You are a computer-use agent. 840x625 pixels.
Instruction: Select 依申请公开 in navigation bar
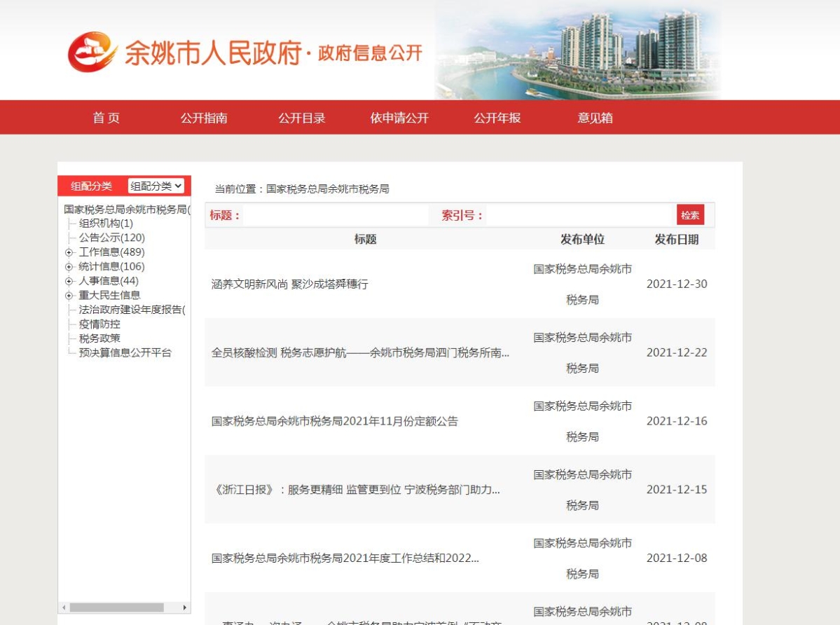(x=399, y=118)
